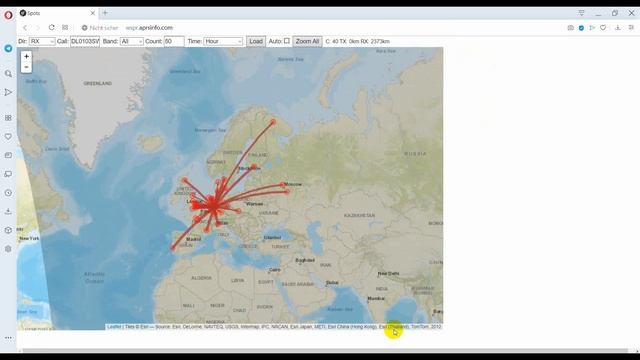Image resolution: width=640 pixels, height=360 pixels.
Task: Toggle the Auto checkbox
Action: pyautogui.click(x=287, y=41)
